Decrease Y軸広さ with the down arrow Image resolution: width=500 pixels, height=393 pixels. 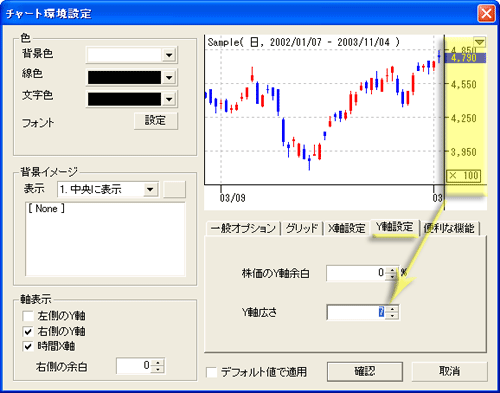tap(392, 316)
